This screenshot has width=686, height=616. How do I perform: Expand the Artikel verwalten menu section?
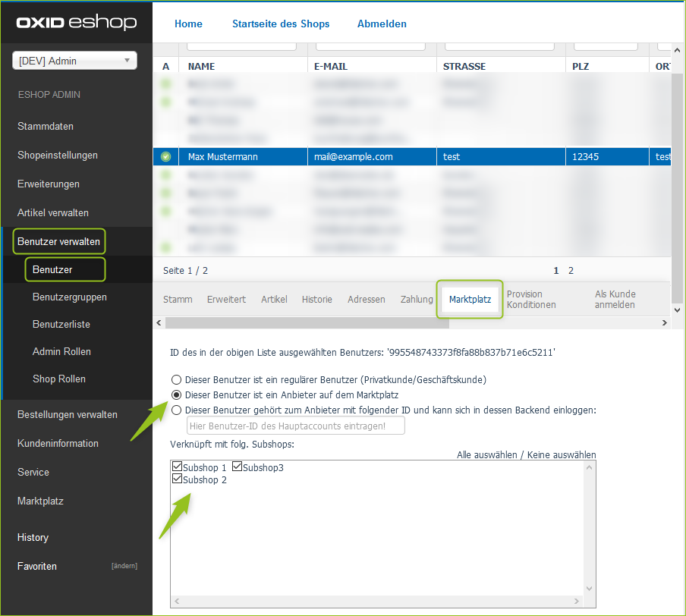(53, 213)
